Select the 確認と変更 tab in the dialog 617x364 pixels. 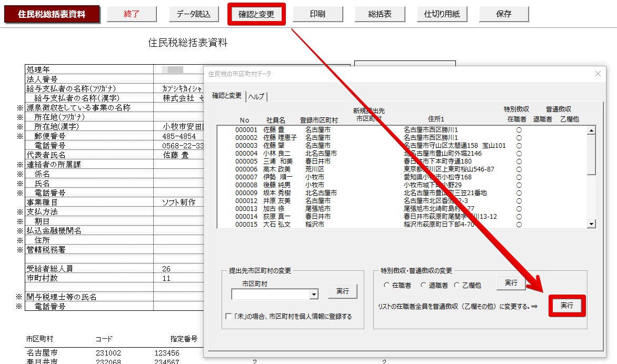(227, 96)
